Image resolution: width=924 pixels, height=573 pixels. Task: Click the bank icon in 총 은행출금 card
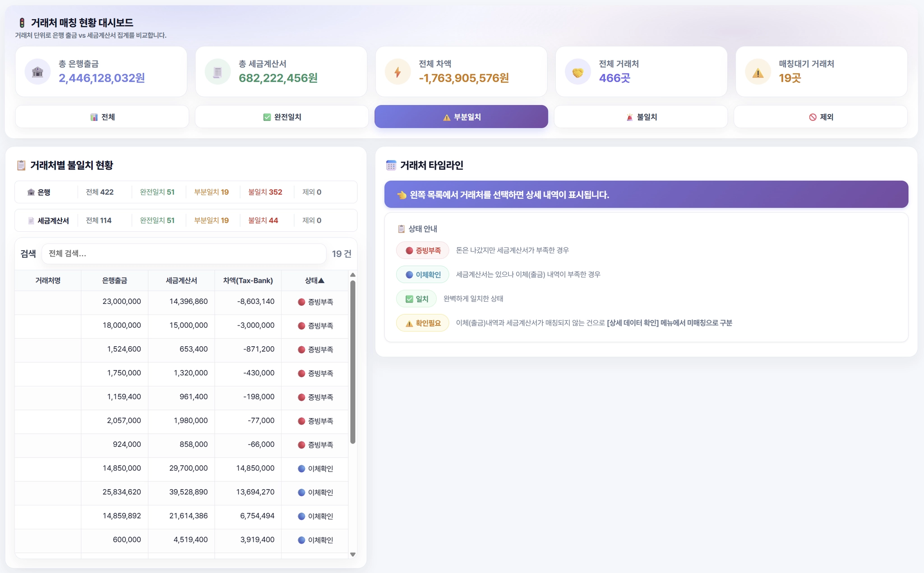pos(37,72)
